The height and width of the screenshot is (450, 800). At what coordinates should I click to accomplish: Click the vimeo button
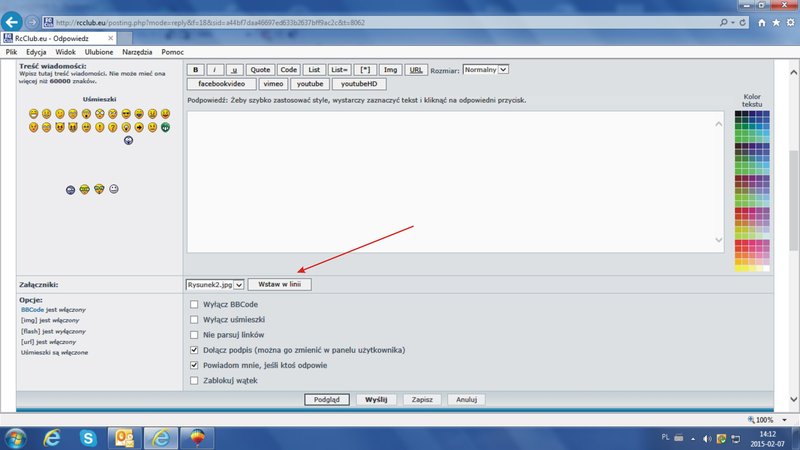tap(273, 84)
